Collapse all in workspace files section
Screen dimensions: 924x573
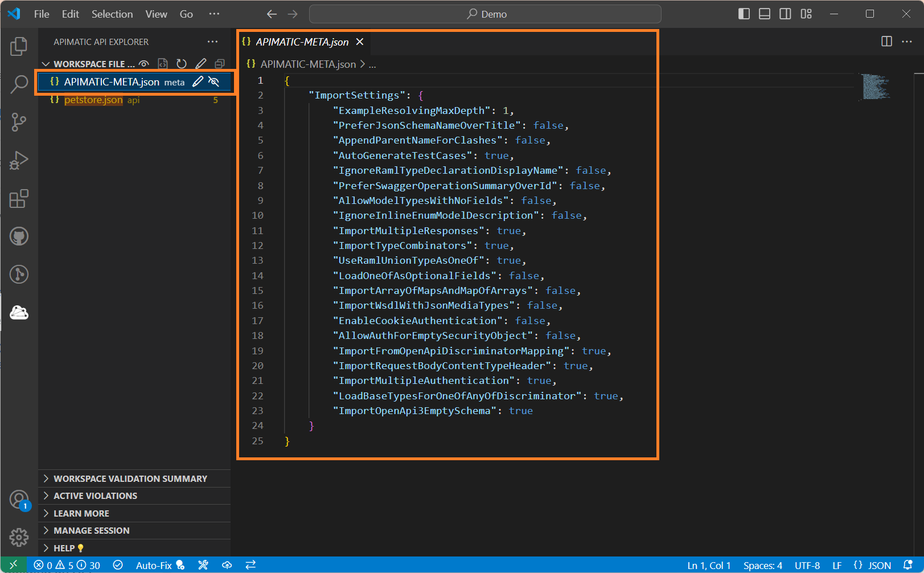220,64
